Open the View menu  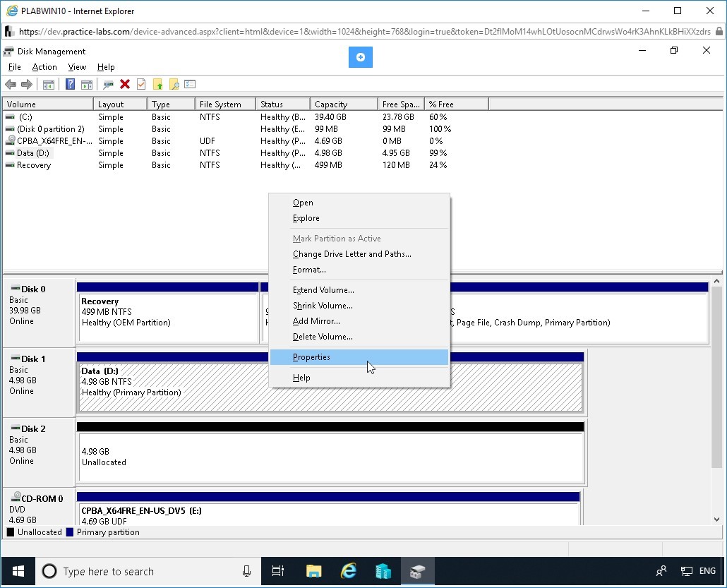click(77, 67)
